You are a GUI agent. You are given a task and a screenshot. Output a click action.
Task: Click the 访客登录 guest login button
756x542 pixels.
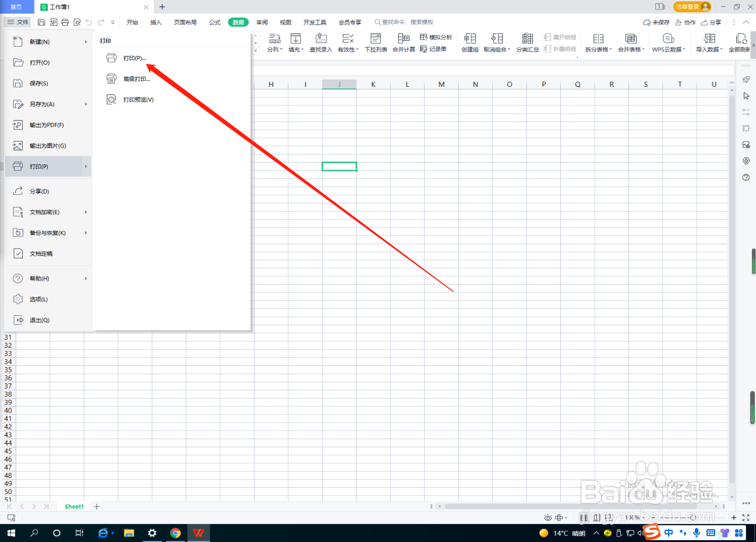click(x=692, y=6)
